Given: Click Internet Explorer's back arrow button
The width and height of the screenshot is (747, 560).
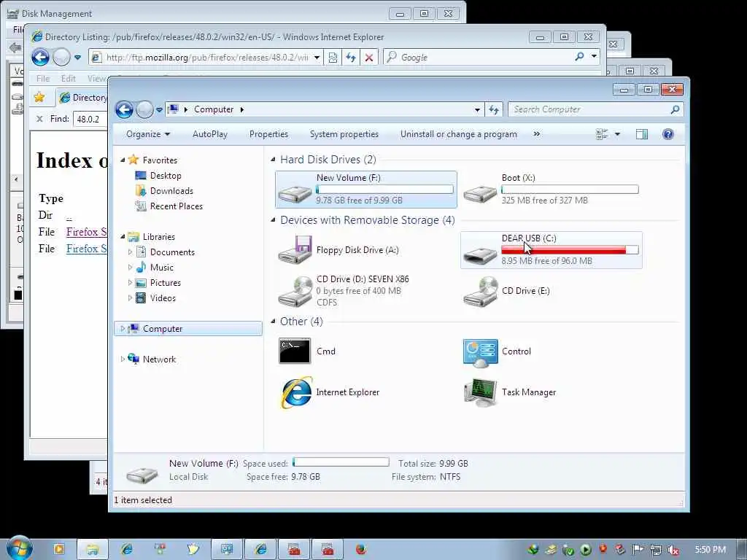Looking at the screenshot, I should pos(41,58).
